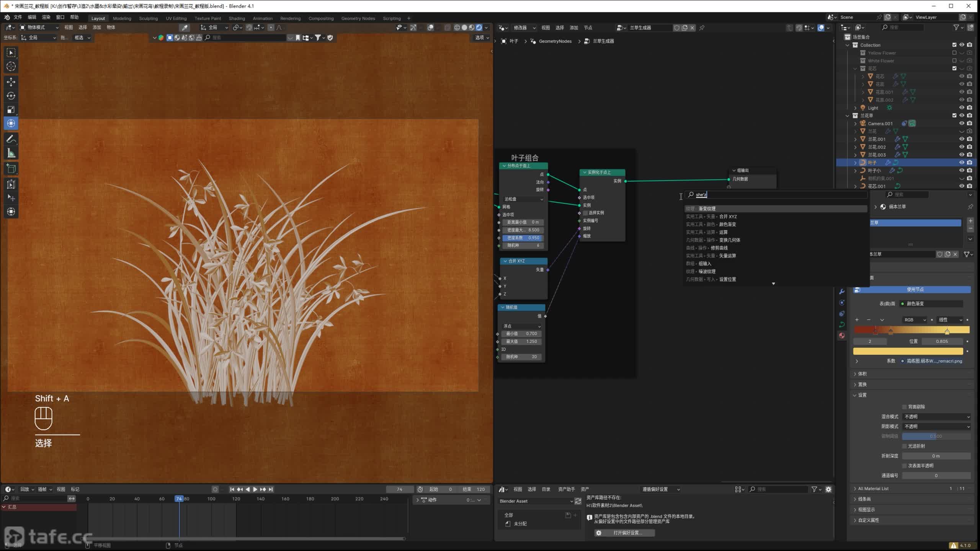Select the Move tool in viewport toolbar
This screenshot has height=551, width=980.
11,82
